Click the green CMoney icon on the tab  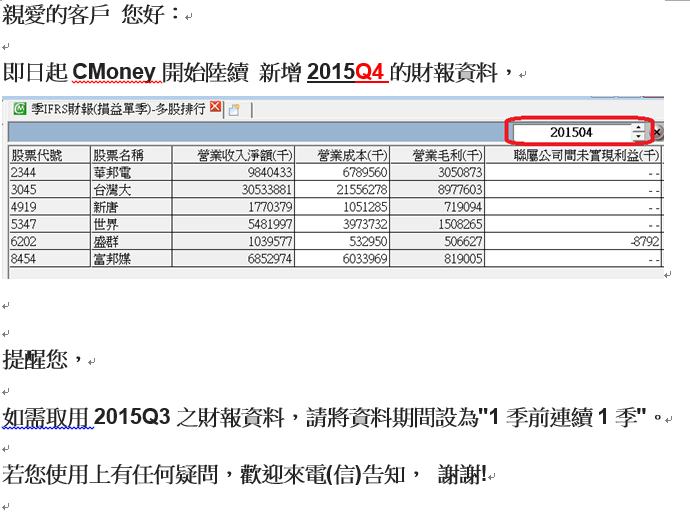19,108
